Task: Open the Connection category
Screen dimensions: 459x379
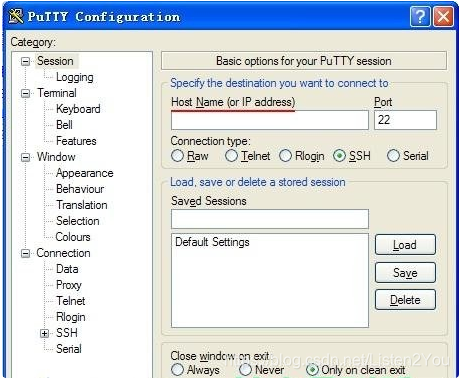Action: pos(63,253)
